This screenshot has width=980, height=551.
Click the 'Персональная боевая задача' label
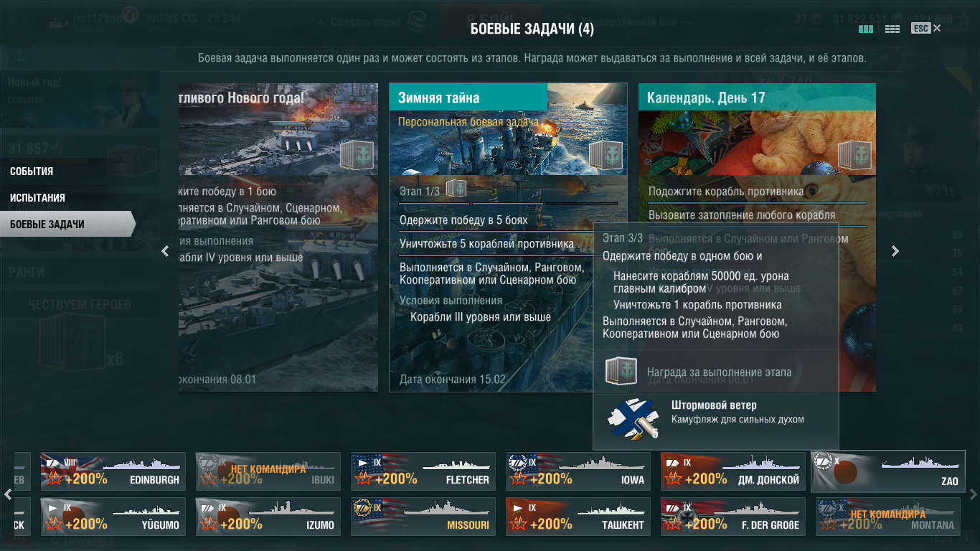pos(468,122)
